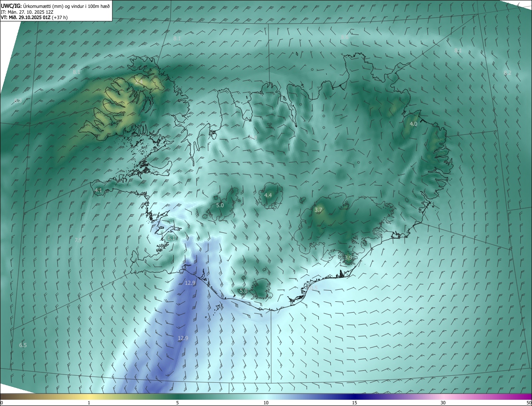Click the "4.4" value label on the glacier
532x406 pixels.
pos(268,196)
